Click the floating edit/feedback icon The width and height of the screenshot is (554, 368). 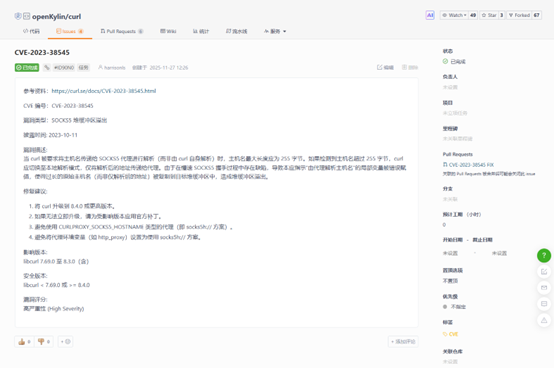pos(544,271)
